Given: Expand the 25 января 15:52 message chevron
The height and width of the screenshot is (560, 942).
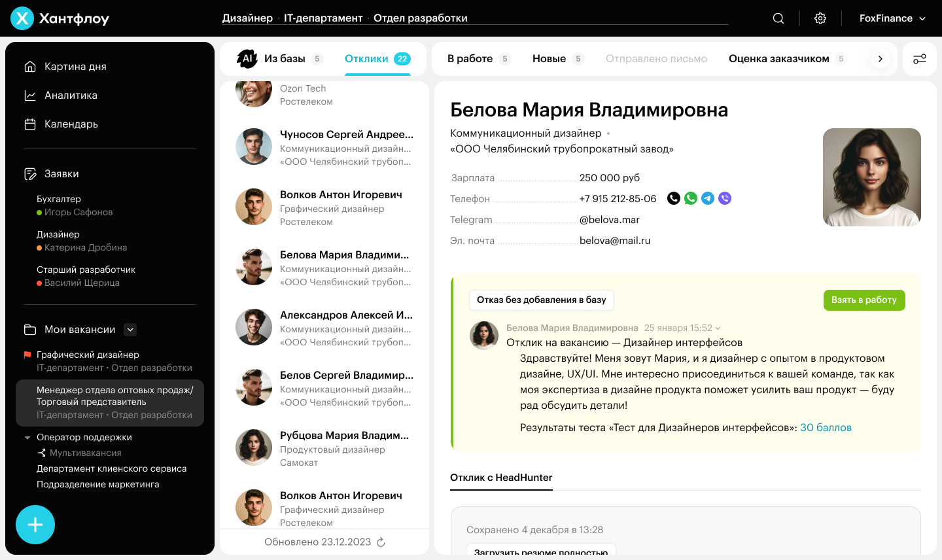Looking at the screenshot, I should [718, 328].
